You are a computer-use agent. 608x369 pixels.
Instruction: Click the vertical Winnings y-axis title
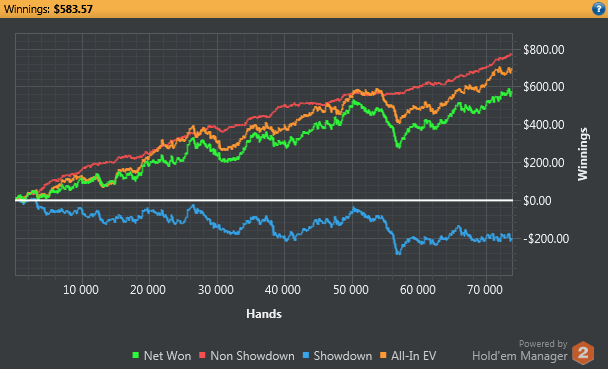tap(582, 154)
